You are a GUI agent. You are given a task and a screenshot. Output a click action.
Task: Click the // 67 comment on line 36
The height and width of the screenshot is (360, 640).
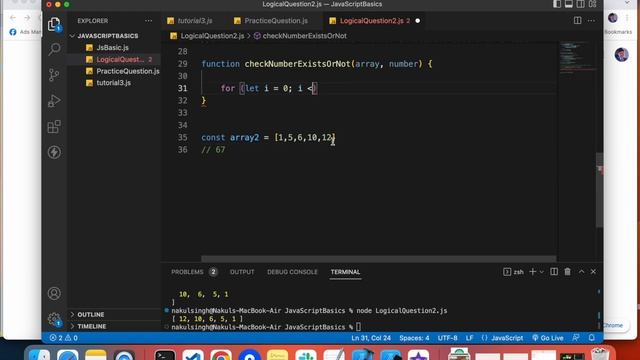point(213,150)
